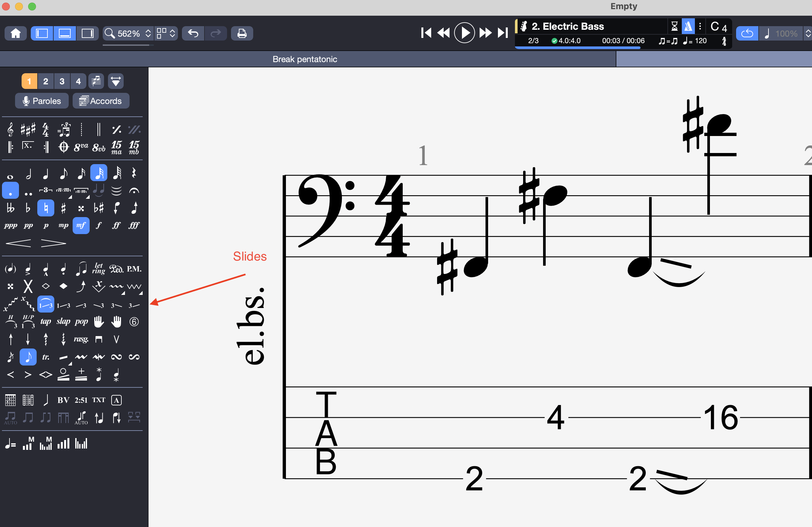Switch to voice 1
Image resolution: width=812 pixels, height=527 pixels.
(29, 81)
